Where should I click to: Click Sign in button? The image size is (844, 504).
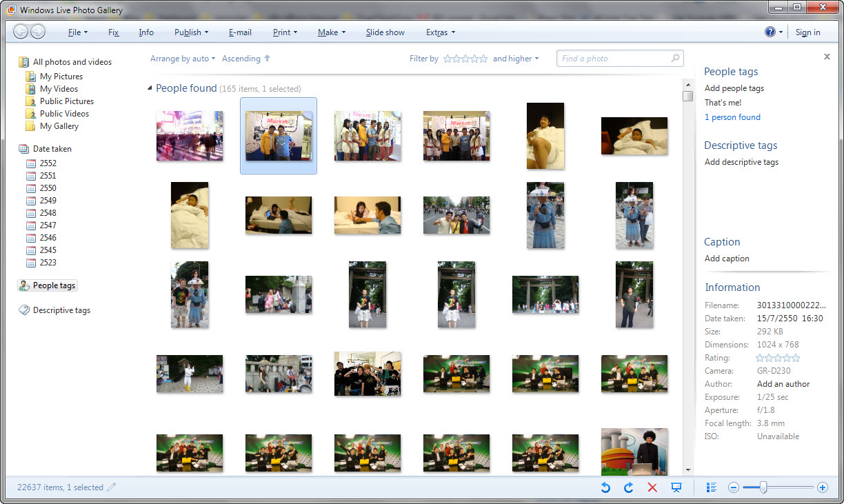807,32
